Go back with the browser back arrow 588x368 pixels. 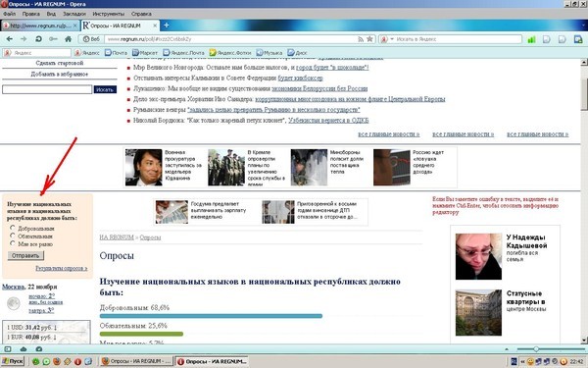point(10,39)
